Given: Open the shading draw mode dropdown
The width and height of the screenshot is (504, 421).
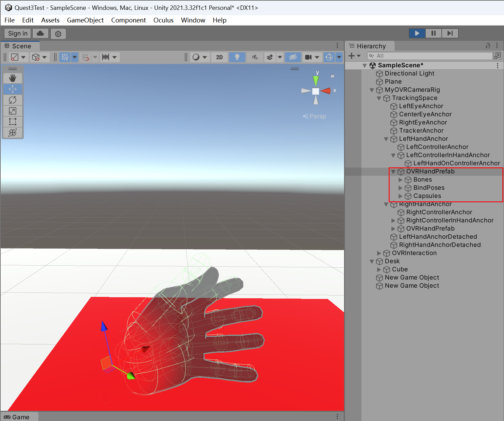Looking at the screenshot, I should point(200,57).
